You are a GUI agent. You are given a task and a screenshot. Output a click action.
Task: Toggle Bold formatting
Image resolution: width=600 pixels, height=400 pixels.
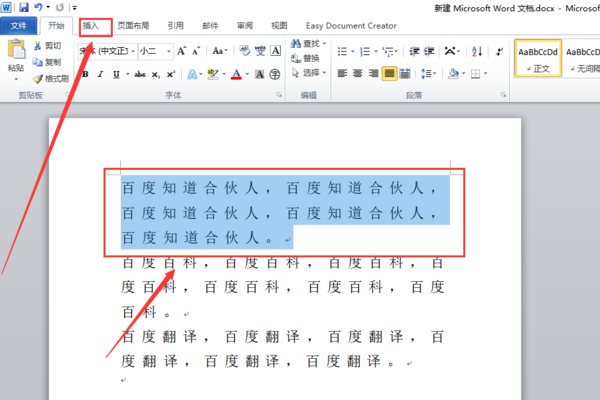click(86, 74)
